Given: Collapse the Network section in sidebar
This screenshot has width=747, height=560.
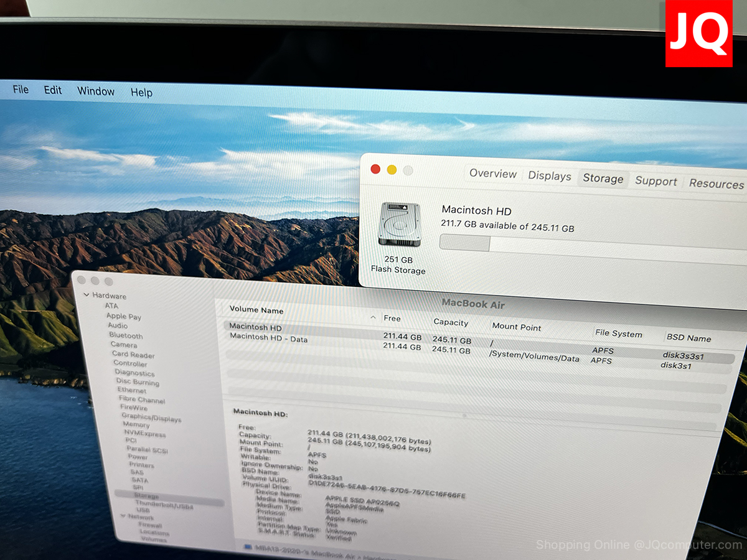Looking at the screenshot, I should click(x=123, y=516).
